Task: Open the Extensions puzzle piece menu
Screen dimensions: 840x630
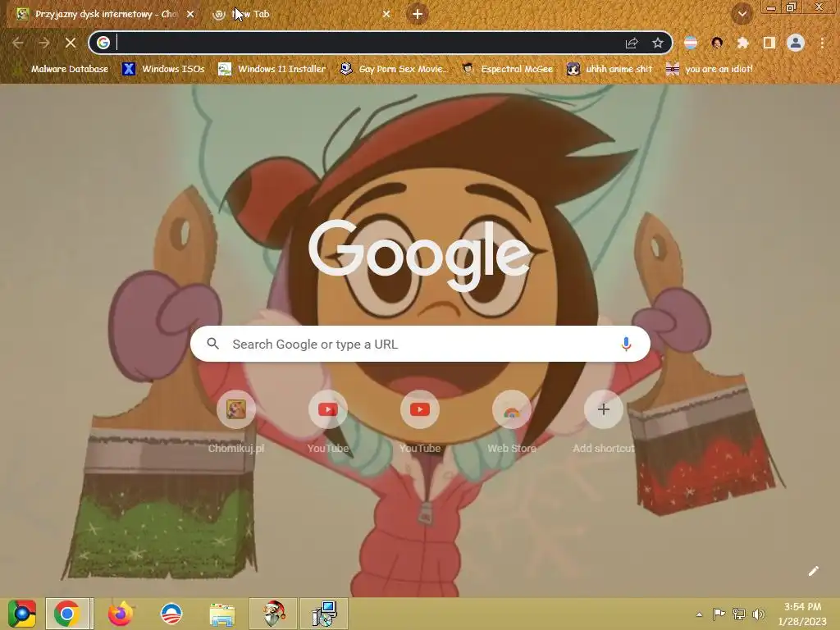Action: [x=742, y=43]
